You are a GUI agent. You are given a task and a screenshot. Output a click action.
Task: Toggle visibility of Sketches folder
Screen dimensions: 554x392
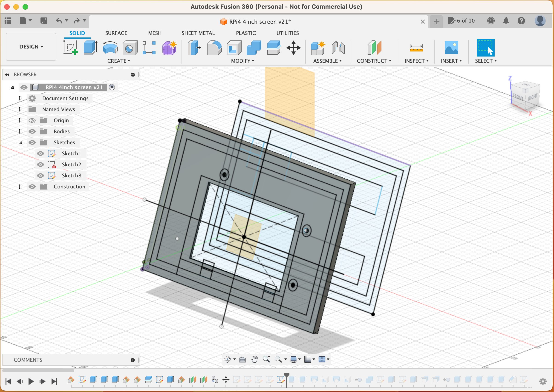click(32, 142)
